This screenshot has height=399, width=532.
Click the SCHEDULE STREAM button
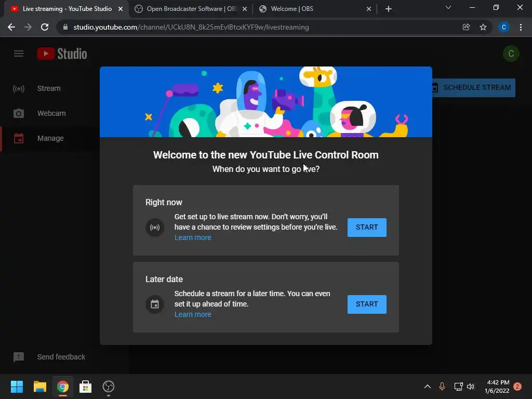[x=474, y=87]
